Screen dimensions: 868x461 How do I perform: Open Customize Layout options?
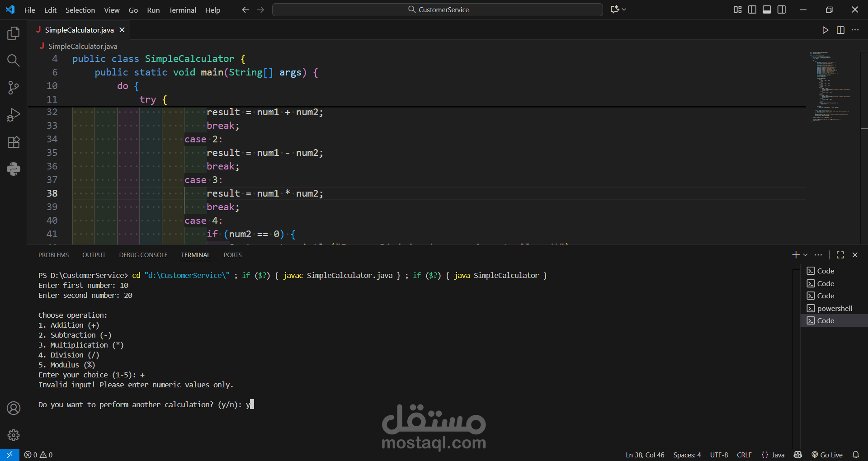coord(738,9)
